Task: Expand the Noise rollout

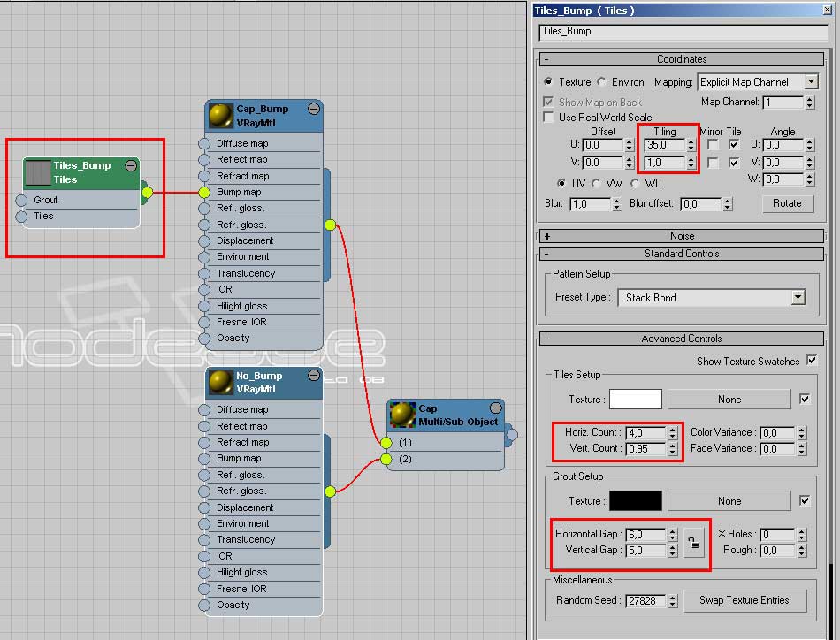Action: [682, 236]
